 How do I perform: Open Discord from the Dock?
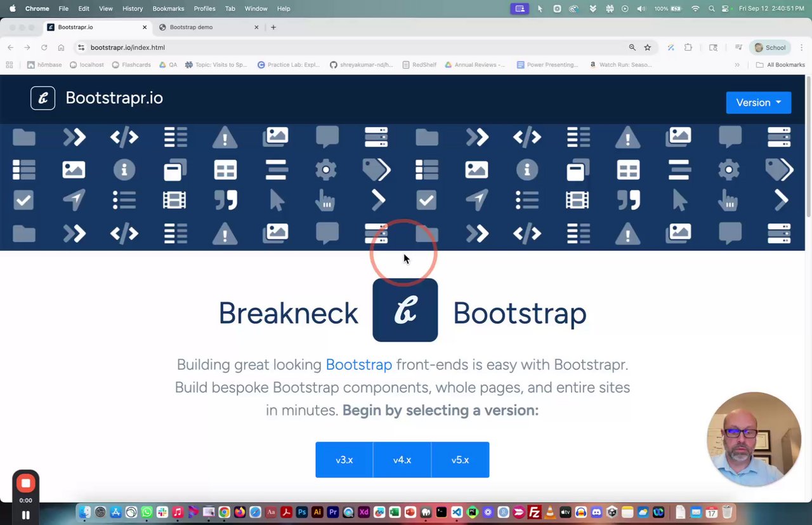click(x=596, y=512)
